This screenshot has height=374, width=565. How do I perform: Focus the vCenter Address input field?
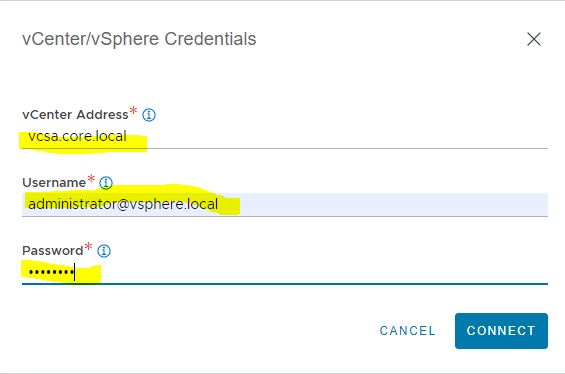point(285,137)
